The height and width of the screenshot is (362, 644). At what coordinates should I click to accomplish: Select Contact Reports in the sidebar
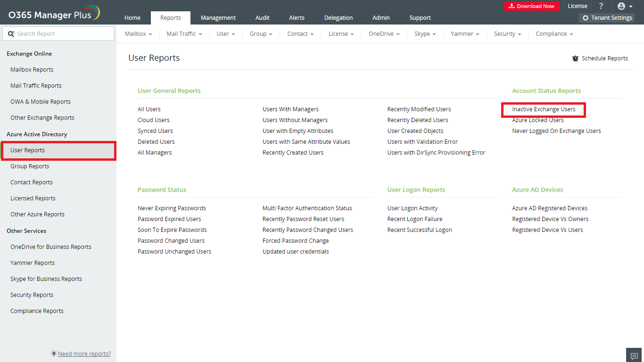(32, 182)
